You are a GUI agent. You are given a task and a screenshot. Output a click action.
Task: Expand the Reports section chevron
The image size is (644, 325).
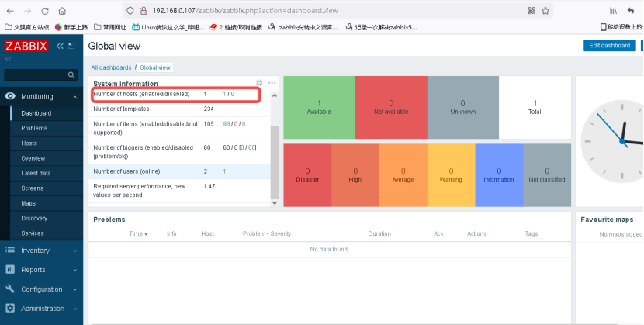[74, 270]
